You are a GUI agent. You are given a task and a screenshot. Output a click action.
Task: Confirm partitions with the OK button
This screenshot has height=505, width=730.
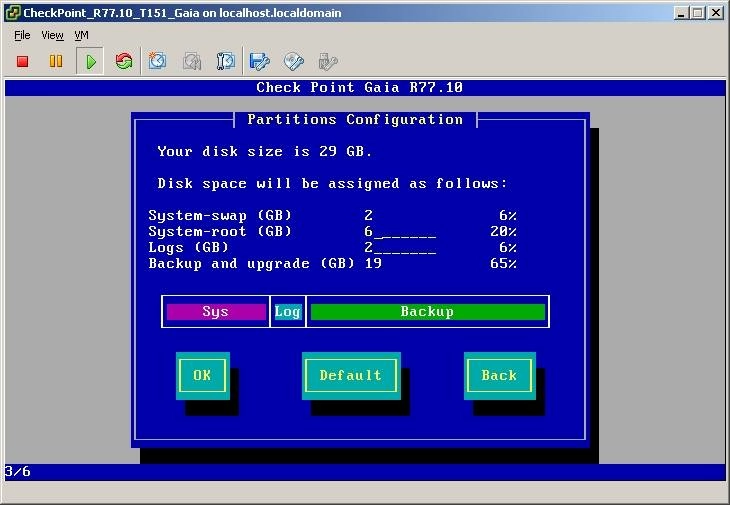pos(203,376)
